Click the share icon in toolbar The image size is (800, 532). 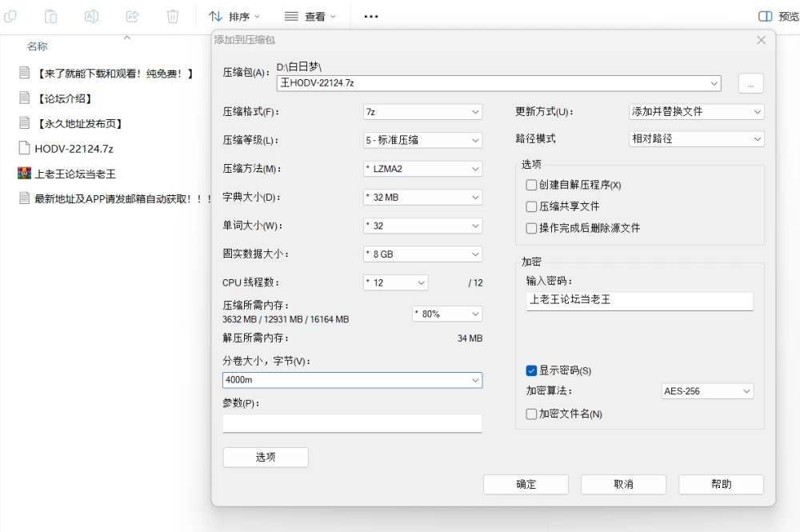132,16
